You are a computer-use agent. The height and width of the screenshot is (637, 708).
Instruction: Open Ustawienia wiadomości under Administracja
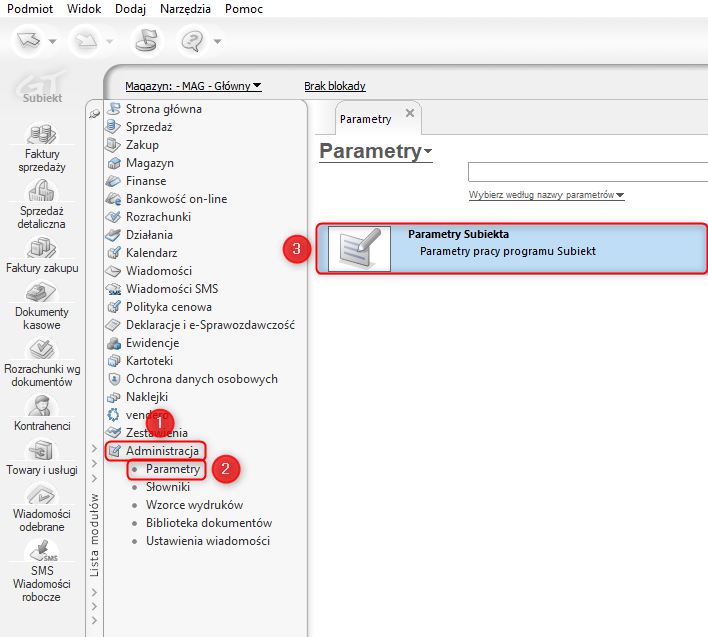click(208, 541)
